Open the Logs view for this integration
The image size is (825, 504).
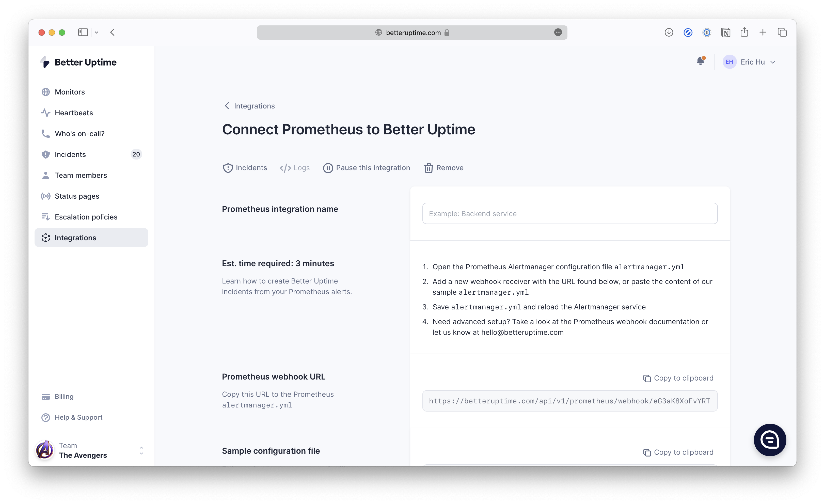point(295,168)
